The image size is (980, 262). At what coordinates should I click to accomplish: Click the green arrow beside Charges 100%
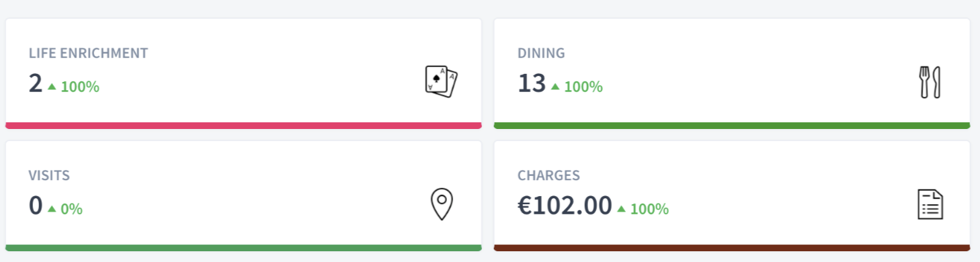click(x=621, y=208)
